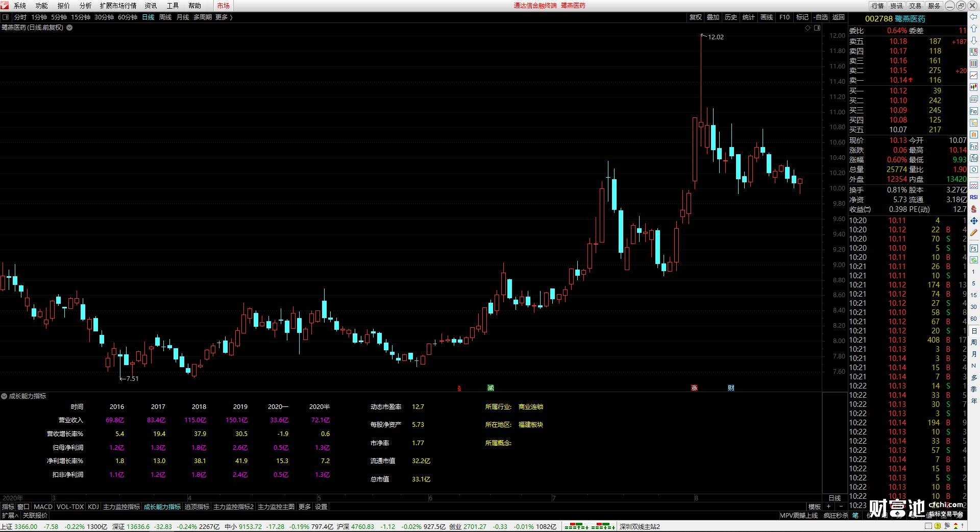Screen dimensions: 980x532
Task: Expand the dropdown arrow beside 鹭燕医药 chart title
Action: [x=69, y=28]
